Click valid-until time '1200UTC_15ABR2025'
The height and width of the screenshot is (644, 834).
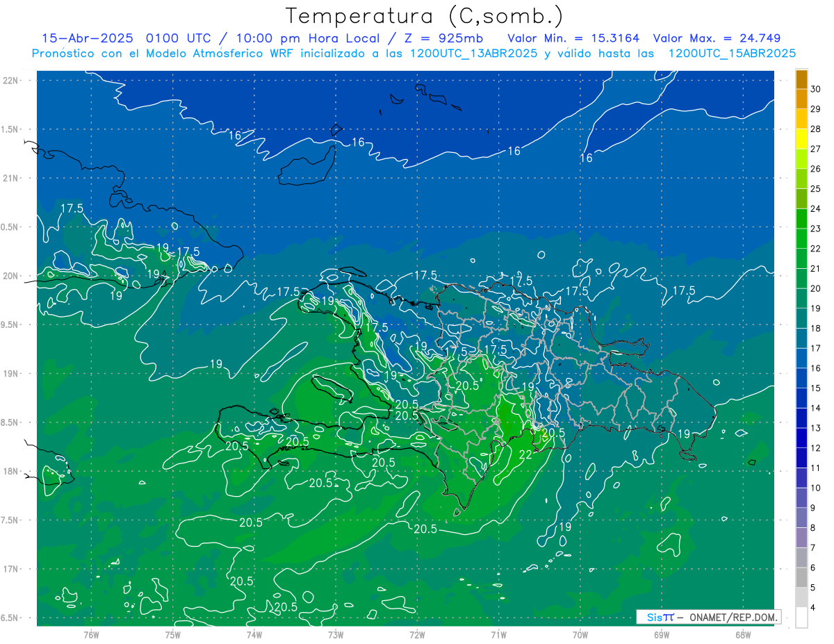tap(731, 53)
